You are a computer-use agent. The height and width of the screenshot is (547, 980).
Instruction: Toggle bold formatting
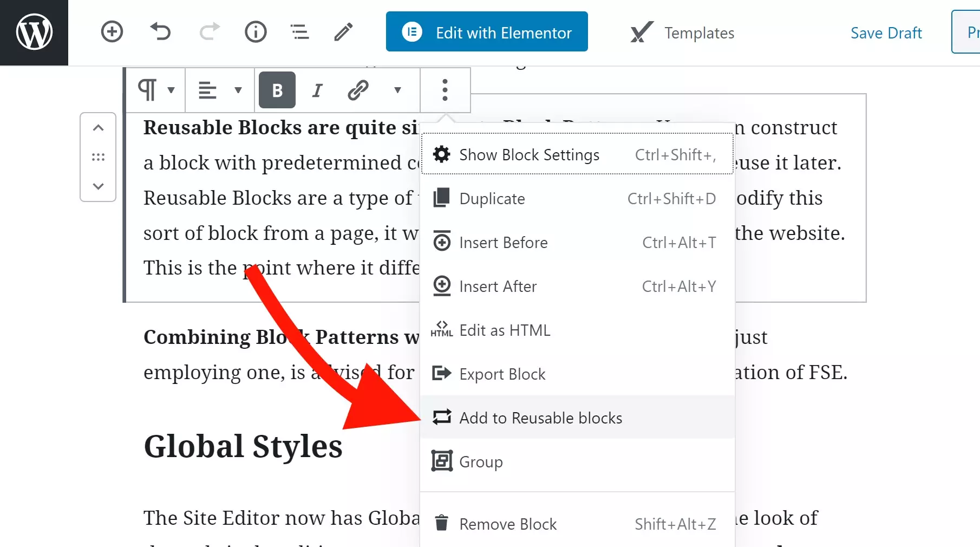coord(277,90)
